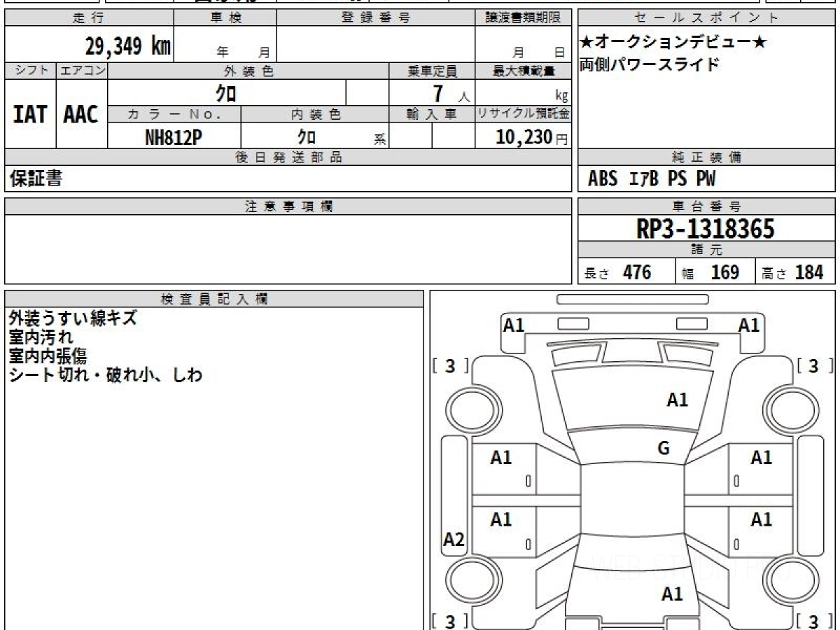Click the lower-right [3] tire rating
The height and width of the screenshot is (630, 840).
click(813, 621)
